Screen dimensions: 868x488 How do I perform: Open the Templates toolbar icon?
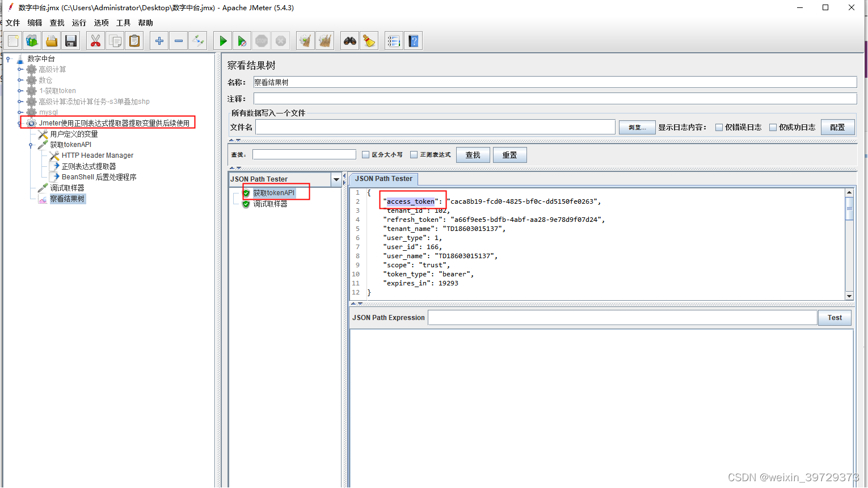[x=32, y=41]
